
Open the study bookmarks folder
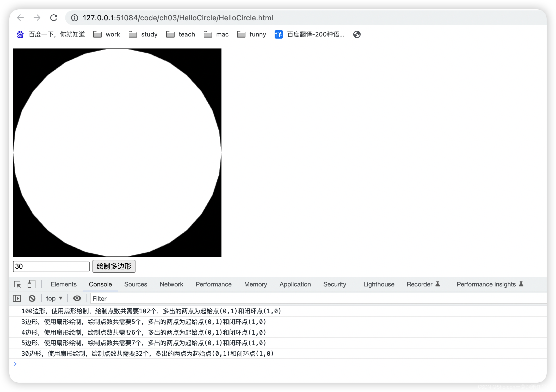coord(143,34)
